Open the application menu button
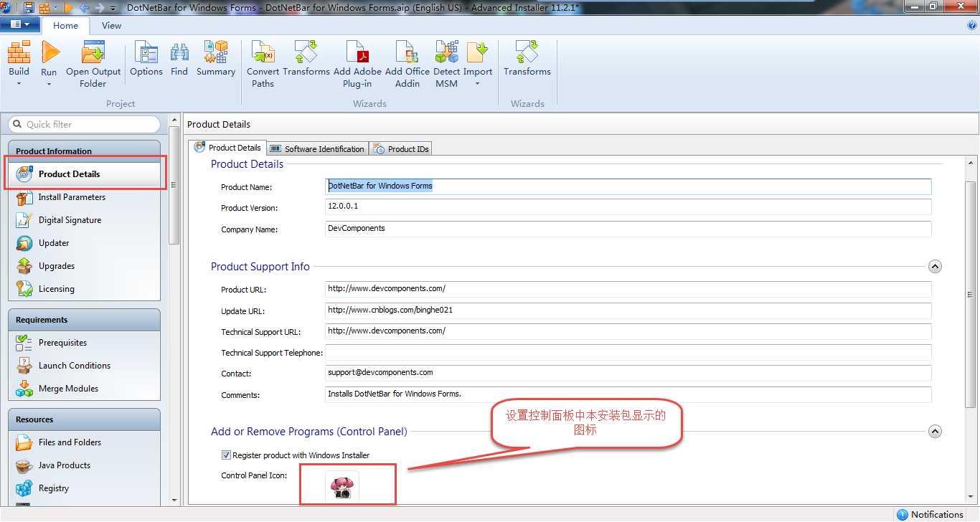 19,25
